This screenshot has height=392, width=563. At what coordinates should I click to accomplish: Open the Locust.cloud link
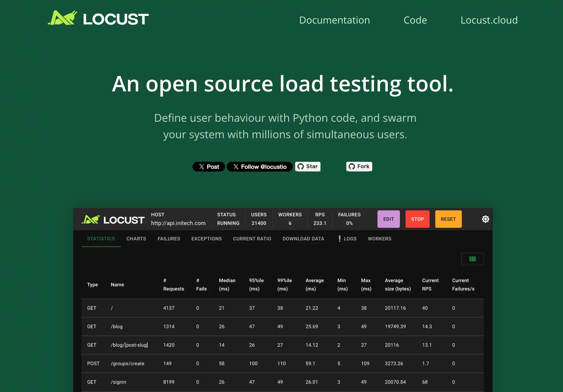(489, 20)
